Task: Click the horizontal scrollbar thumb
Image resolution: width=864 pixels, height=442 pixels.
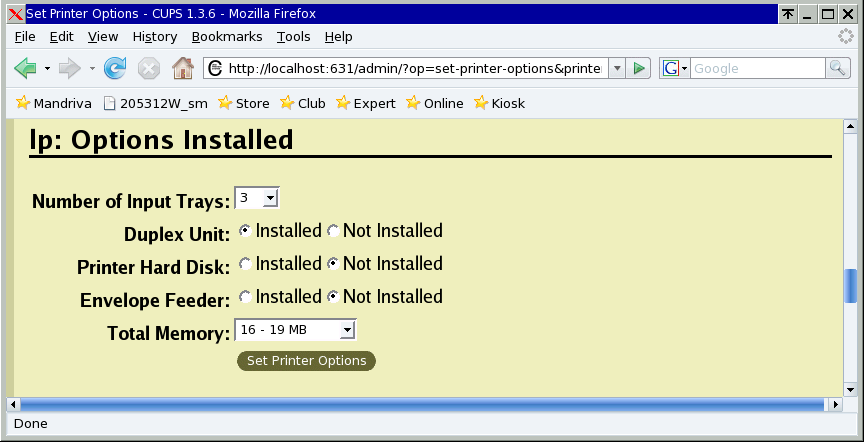Action: click(422, 405)
